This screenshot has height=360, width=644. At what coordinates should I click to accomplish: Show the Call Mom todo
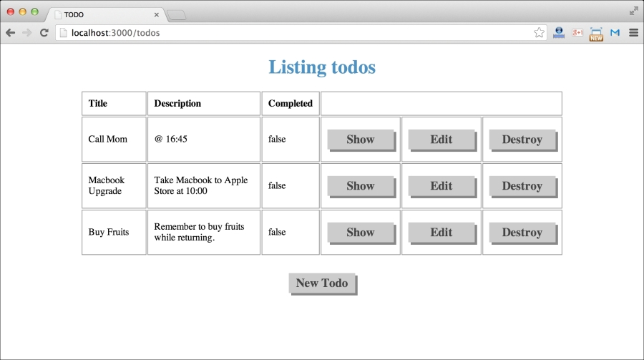[360, 140]
